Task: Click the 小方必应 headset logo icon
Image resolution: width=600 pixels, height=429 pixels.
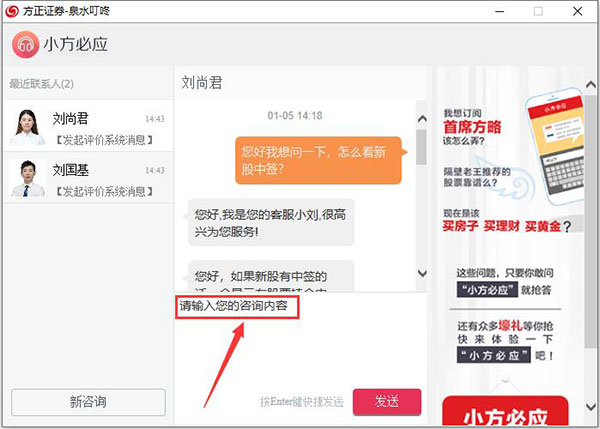Action: tap(25, 44)
